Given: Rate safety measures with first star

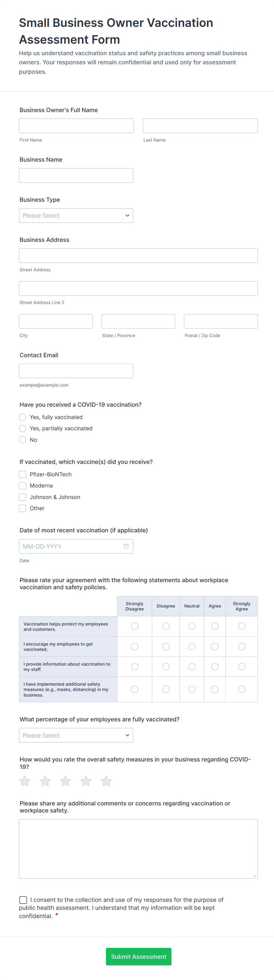Looking at the screenshot, I should click(x=25, y=781).
